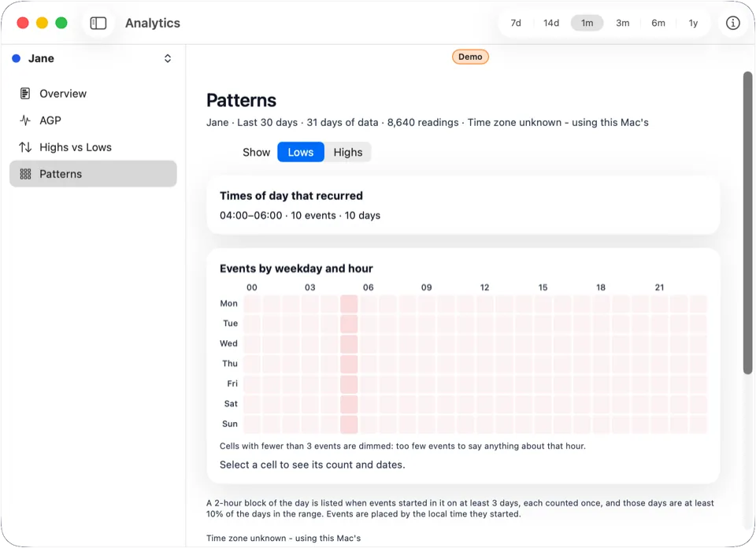
Task: Open the Highs vs Lows section
Action: coord(93,147)
